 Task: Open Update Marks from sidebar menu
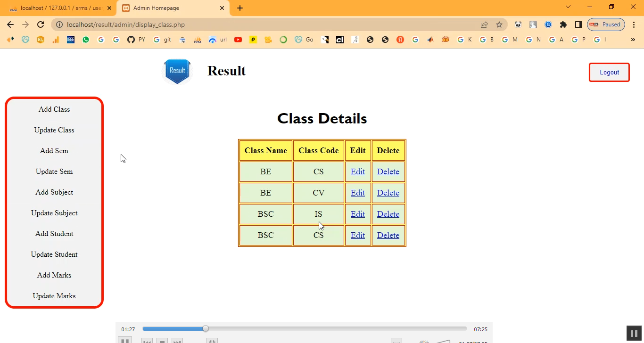tap(54, 296)
